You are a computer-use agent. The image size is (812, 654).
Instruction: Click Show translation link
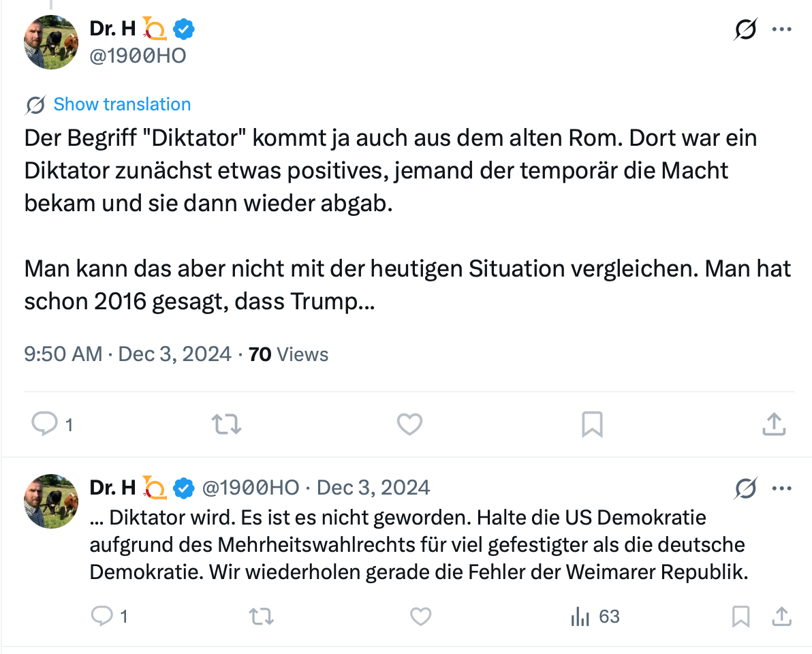click(122, 104)
